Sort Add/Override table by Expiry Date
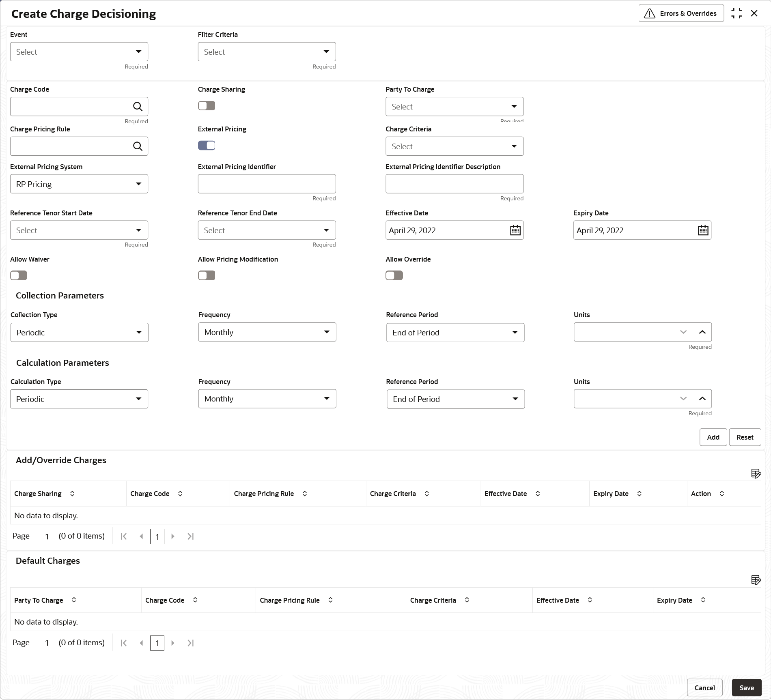Viewport: 771px width, 700px height. (640, 494)
